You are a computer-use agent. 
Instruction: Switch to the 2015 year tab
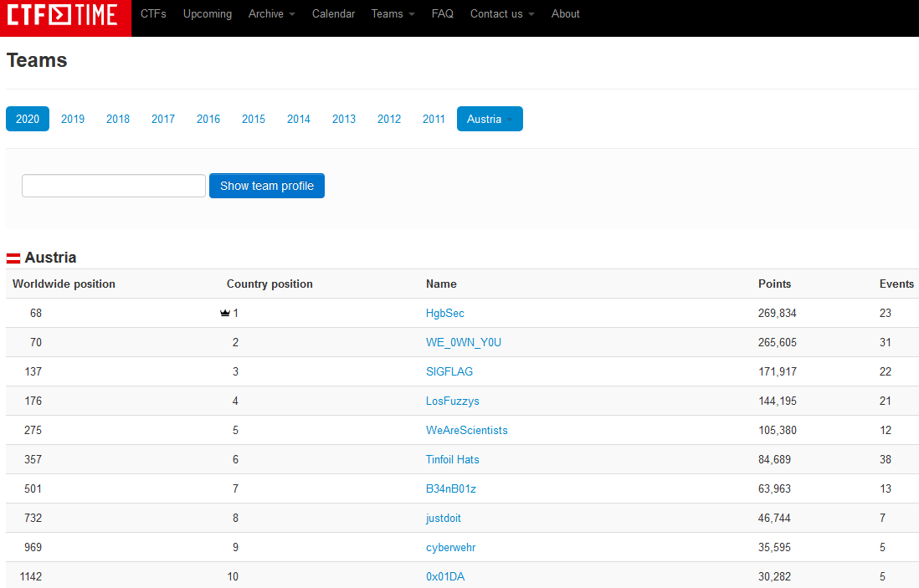254,119
